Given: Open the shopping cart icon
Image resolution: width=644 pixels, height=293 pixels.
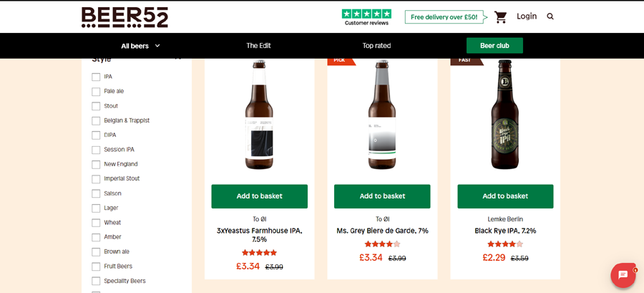Looking at the screenshot, I should (500, 17).
